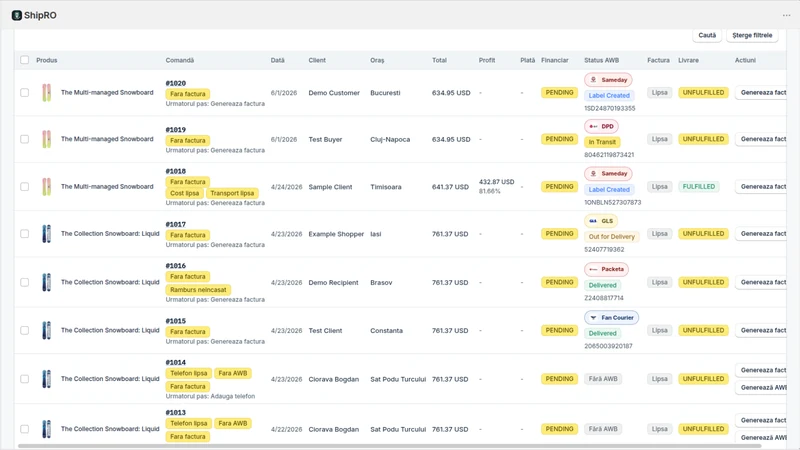The width and height of the screenshot is (800, 450).
Task: Click Liquid snowboard thumbnail for order #1015
Action: (46, 331)
